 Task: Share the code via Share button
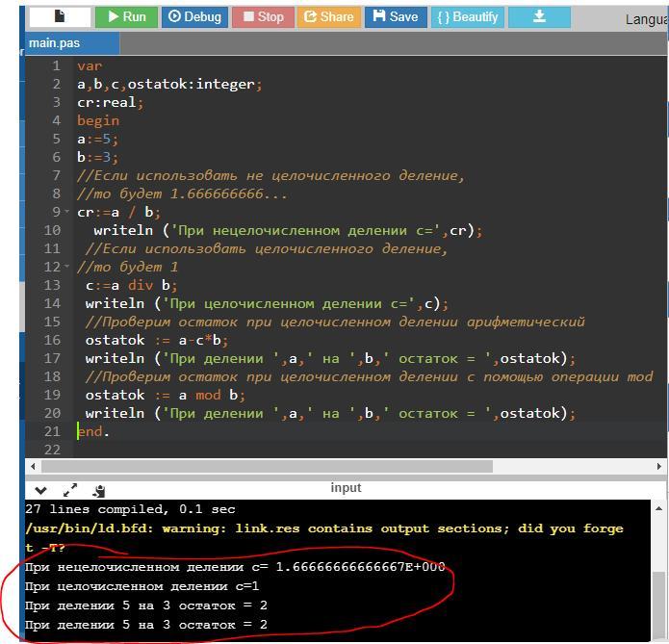pos(328,16)
